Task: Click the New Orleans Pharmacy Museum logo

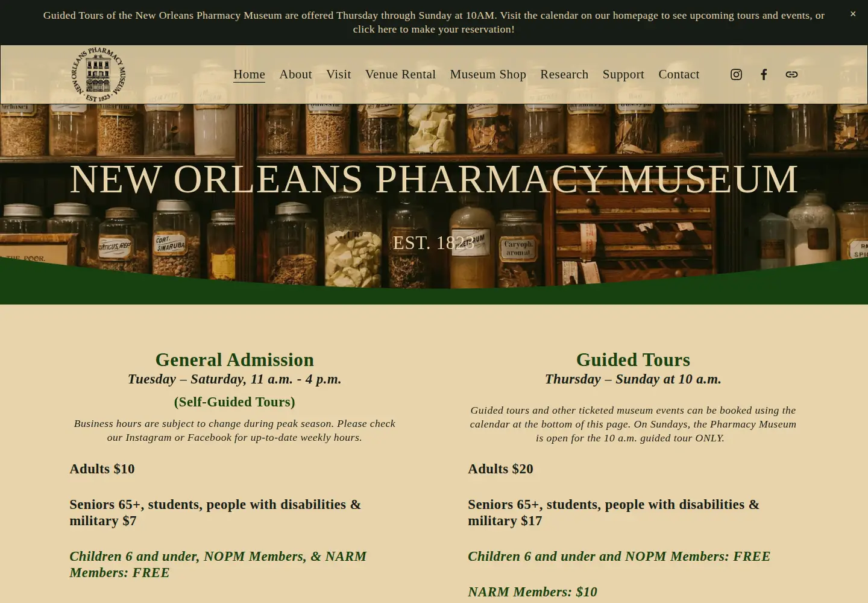Action: point(98,75)
